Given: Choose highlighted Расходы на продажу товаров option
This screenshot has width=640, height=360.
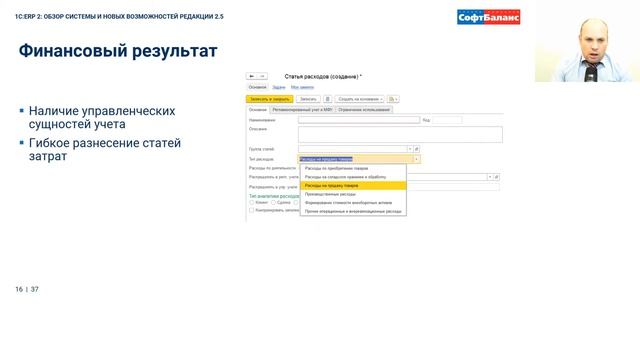Looking at the screenshot, I should [x=353, y=186].
